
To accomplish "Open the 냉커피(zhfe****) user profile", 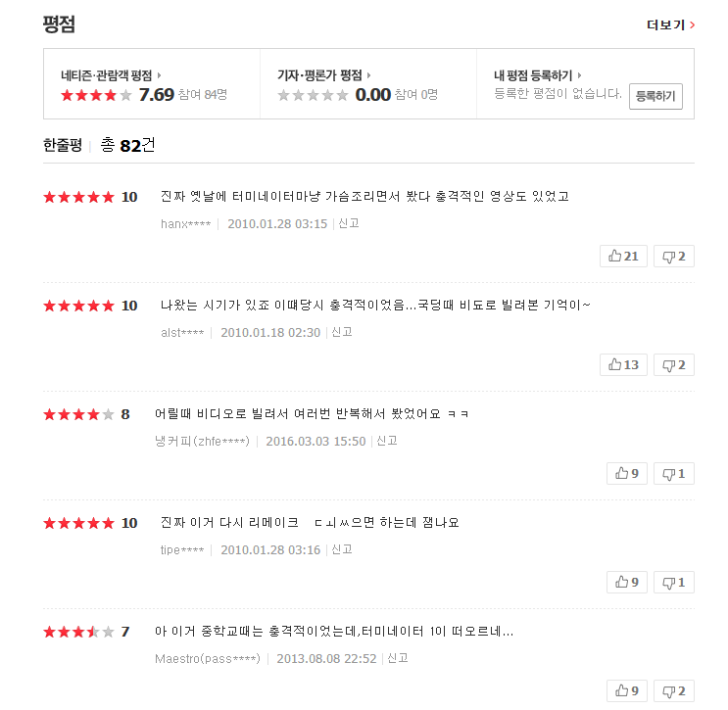I will click(202, 441).
